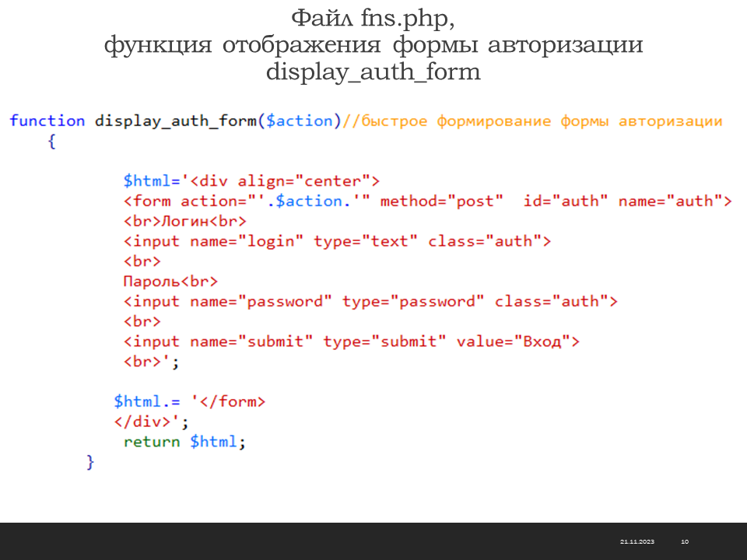Click the closing '</div>' code line
This screenshot has width=747, height=560.
point(151,422)
